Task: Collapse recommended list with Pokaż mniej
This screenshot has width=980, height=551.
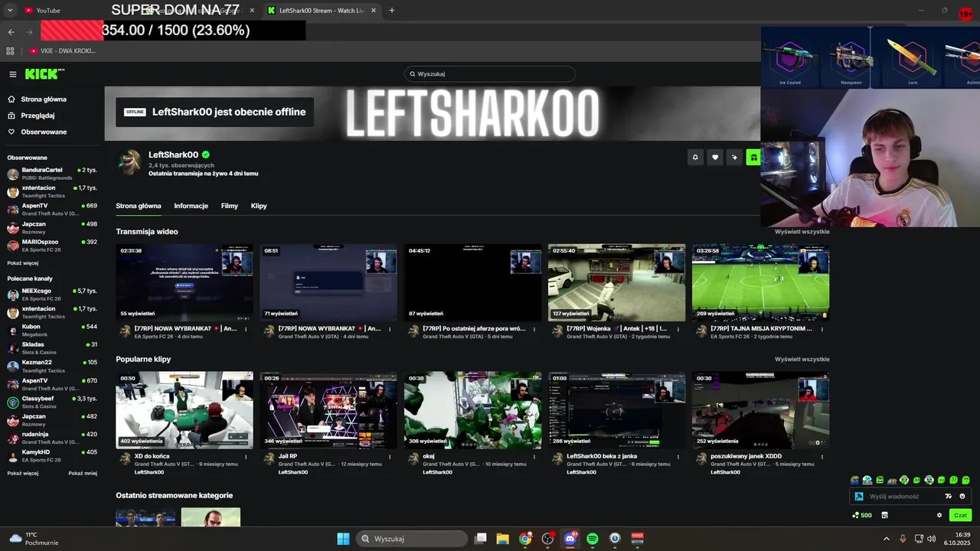Action: [83, 474]
